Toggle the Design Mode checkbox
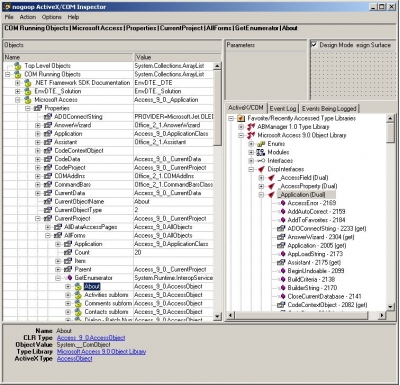Image resolution: width=400 pixels, height=385 pixels. pyautogui.click(x=314, y=45)
